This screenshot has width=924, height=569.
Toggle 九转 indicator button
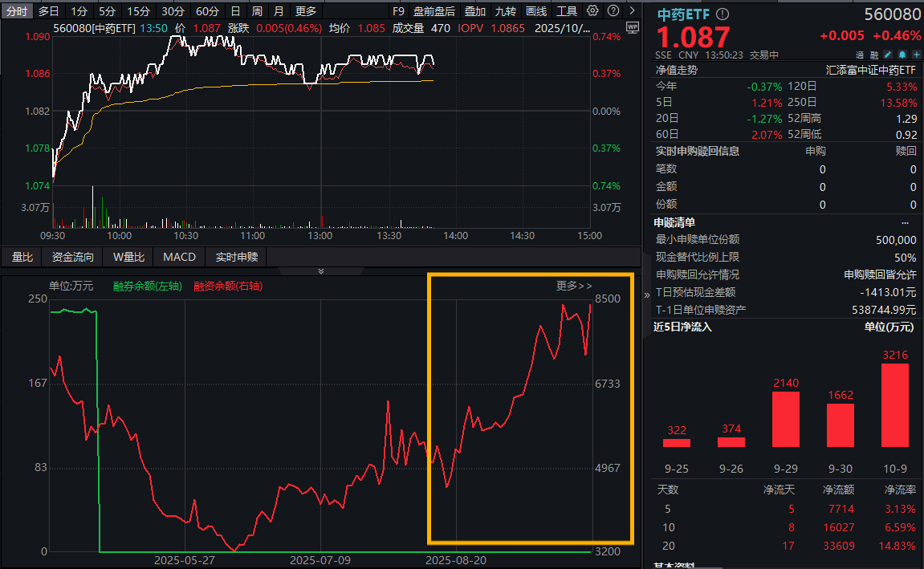[506, 11]
